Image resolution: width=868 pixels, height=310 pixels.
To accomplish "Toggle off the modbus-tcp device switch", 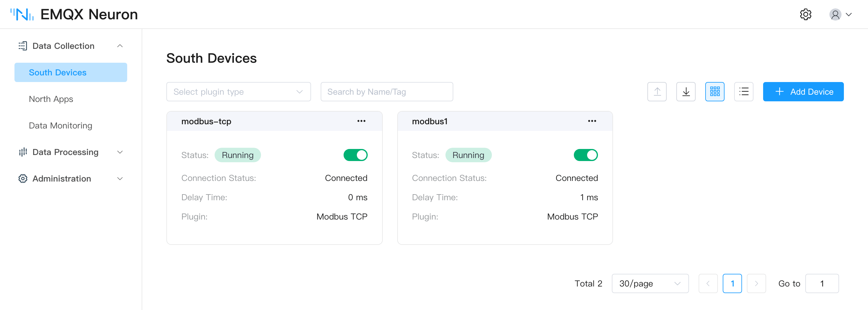I will point(356,155).
